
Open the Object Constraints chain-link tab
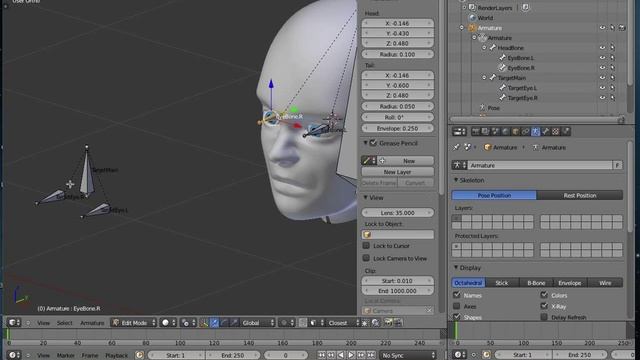(525, 131)
